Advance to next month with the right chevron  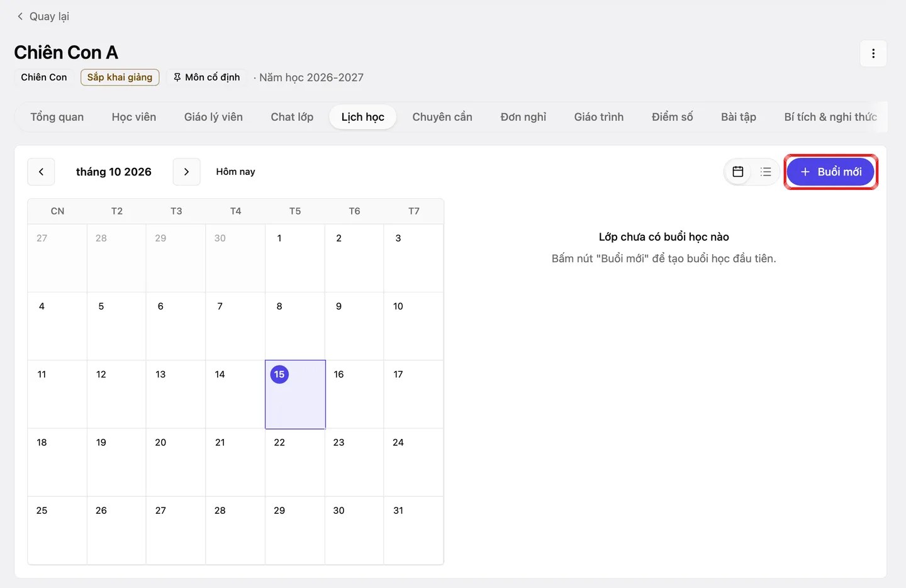point(186,172)
